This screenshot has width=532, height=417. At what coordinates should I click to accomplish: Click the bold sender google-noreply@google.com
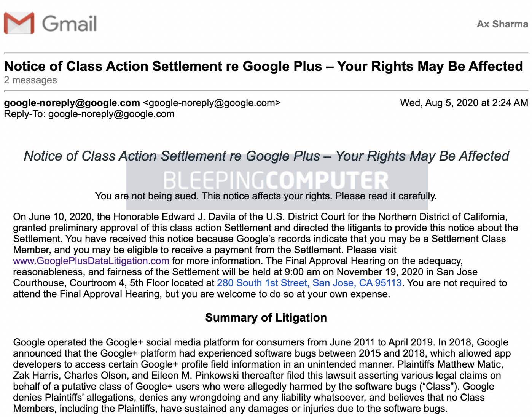[x=72, y=103]
